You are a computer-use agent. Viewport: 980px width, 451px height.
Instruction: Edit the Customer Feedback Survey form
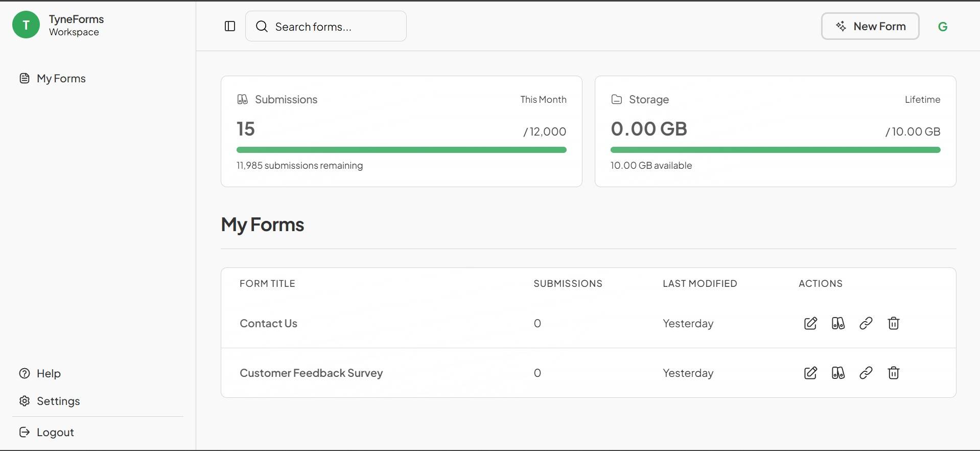[x=810, y=373]
